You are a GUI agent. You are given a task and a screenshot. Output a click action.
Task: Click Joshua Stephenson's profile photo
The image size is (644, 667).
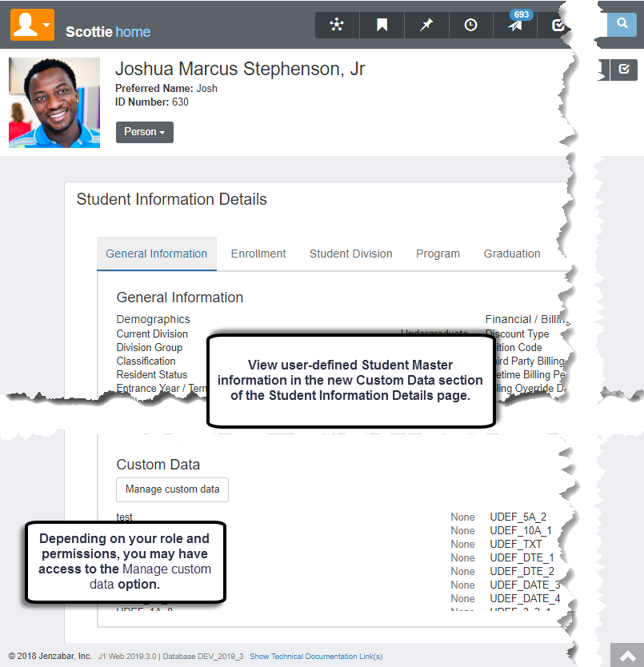pyautogui.click(x=54, y=102)
